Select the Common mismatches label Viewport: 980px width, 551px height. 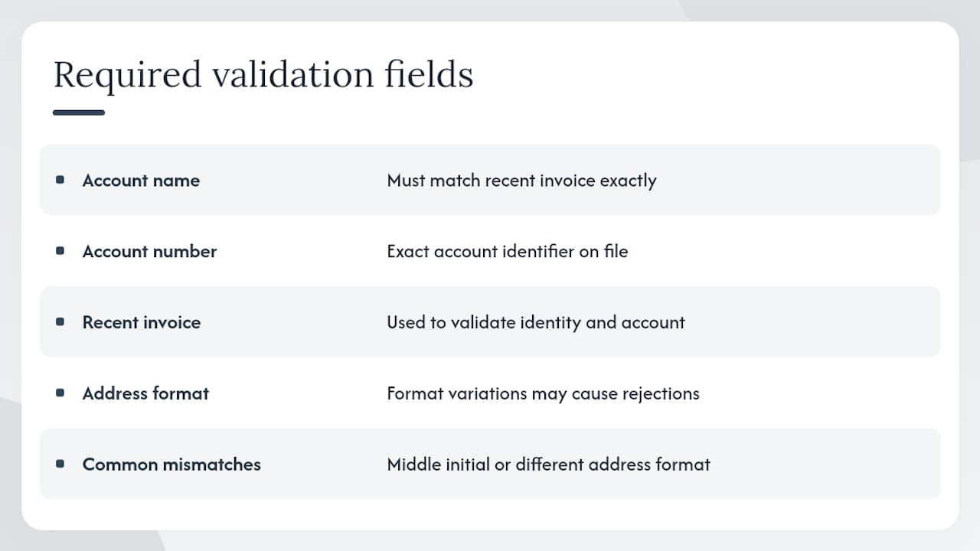(171, 465)
